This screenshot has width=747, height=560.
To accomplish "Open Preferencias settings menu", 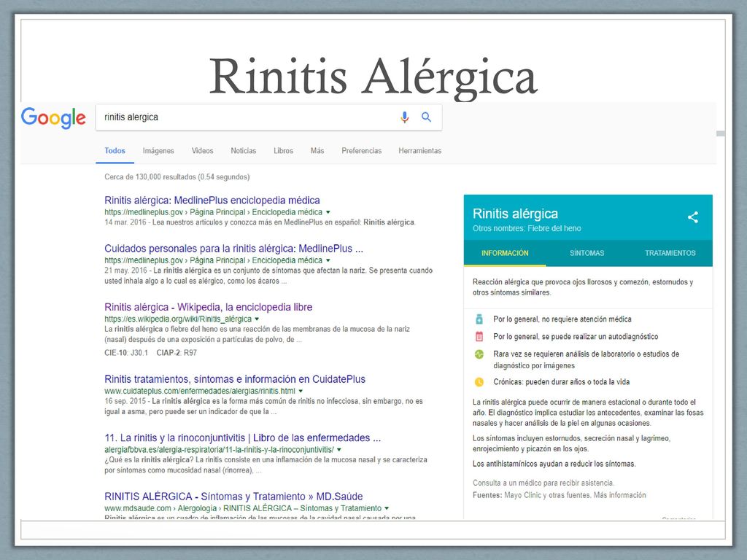I will (362, 151).
